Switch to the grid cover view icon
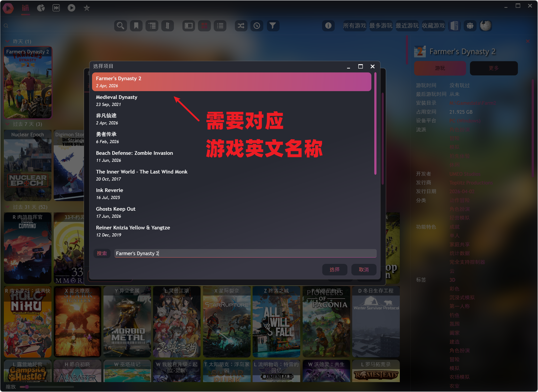 204,26
